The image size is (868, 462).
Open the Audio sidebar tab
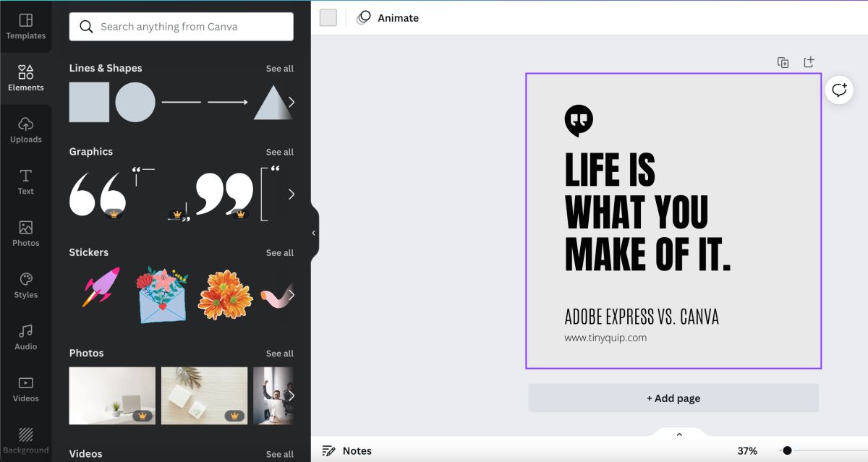(26, 338)
